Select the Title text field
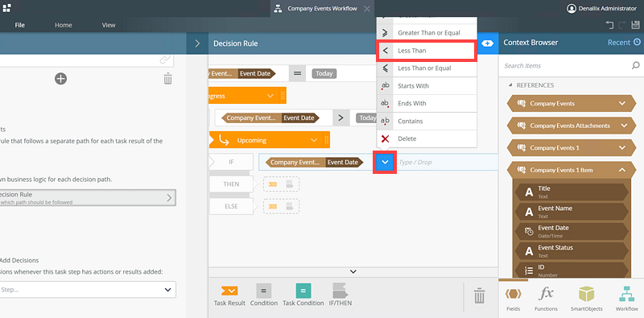 point(572,192)
